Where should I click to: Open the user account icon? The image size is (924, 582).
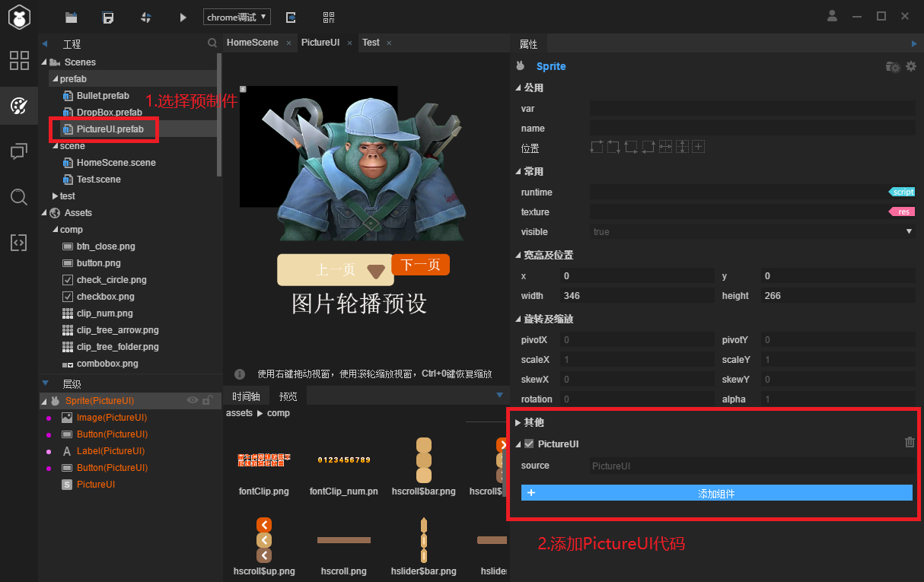832,16
